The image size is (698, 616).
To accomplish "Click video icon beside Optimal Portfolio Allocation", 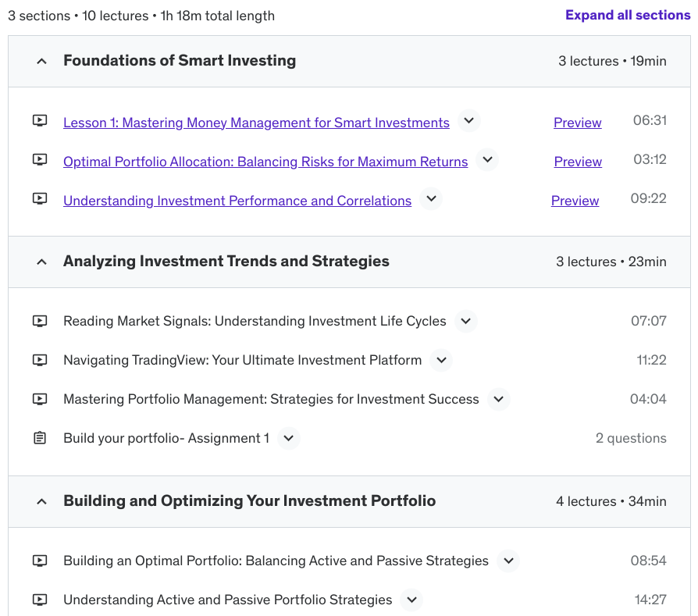I will [x=40, y=160].
